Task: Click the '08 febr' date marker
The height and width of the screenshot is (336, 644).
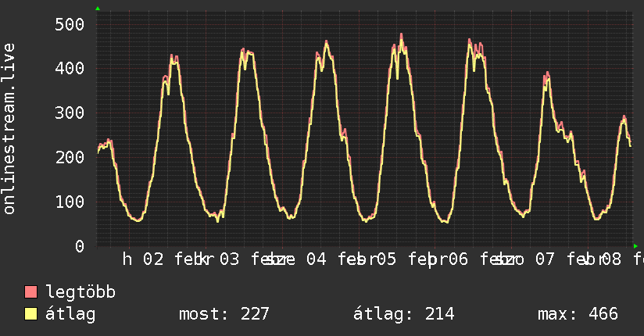Action: click(x=625, y=259)
